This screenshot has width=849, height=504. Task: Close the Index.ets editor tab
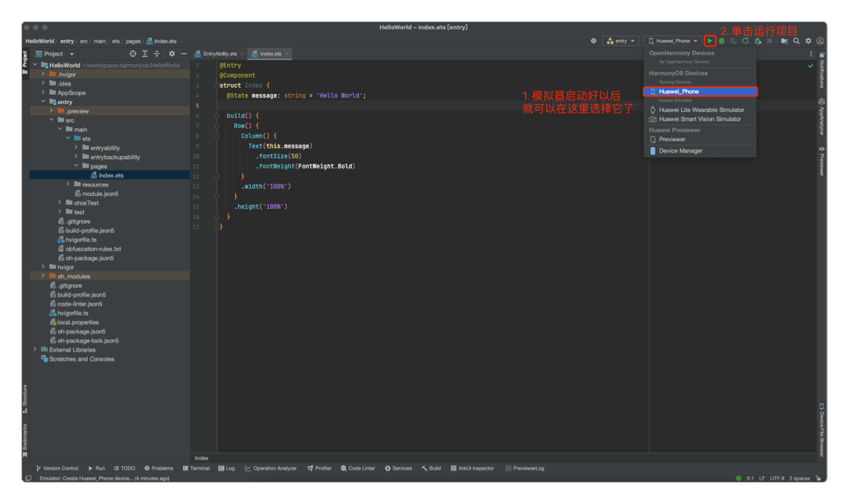(x=287, y=54)
